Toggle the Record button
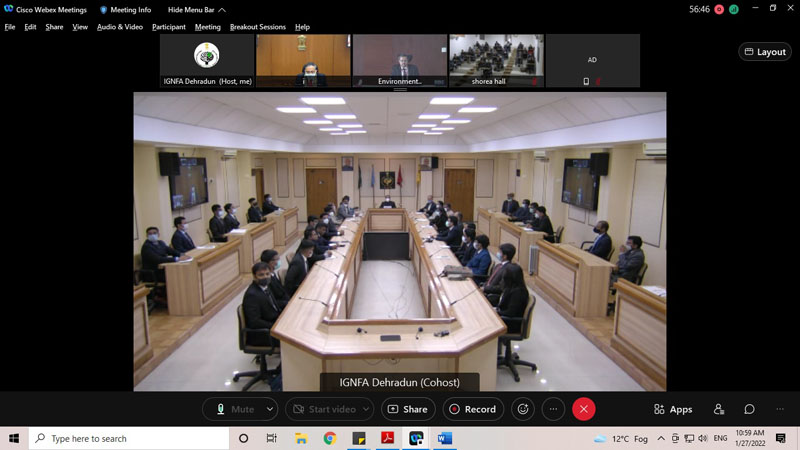The width and height of the screenshot is (800, 450). [x=471, y=409]
